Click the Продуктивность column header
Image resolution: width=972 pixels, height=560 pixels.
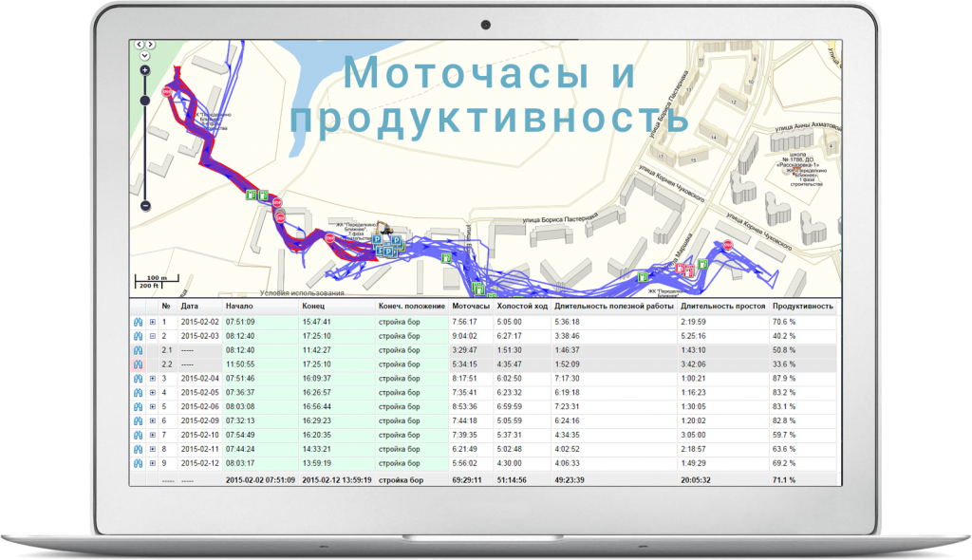[802, 307]
